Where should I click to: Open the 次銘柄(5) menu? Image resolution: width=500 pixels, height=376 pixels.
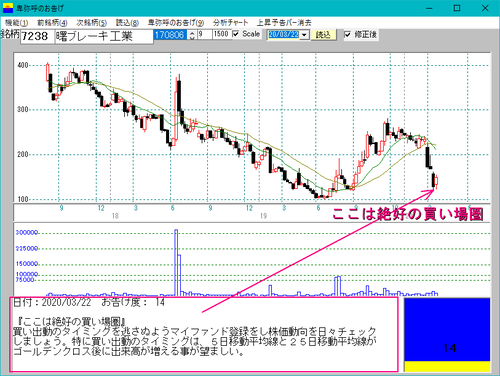coord(91,23)
